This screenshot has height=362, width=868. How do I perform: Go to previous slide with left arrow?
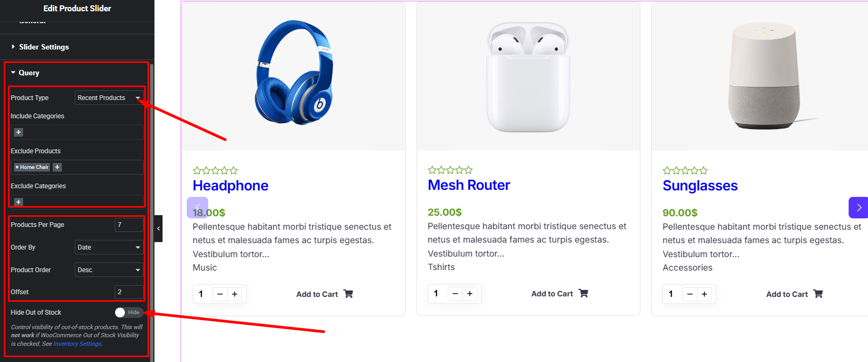(x=197, y=208)
